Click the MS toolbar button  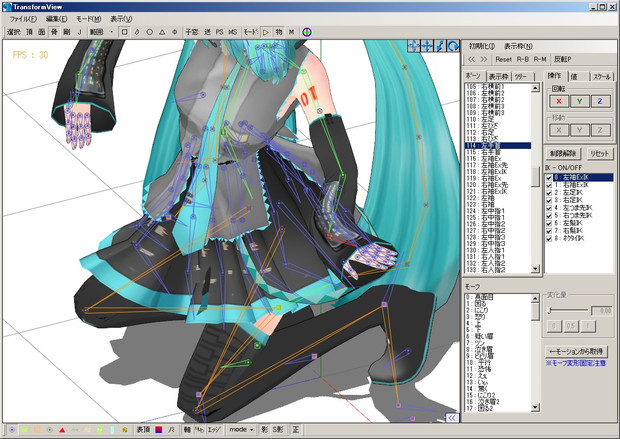(232, 32)
